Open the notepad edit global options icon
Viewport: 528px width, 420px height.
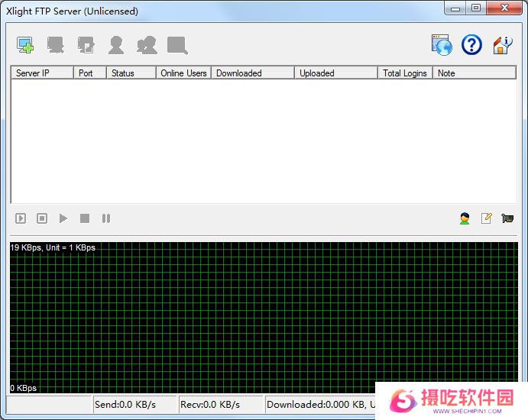486,218
